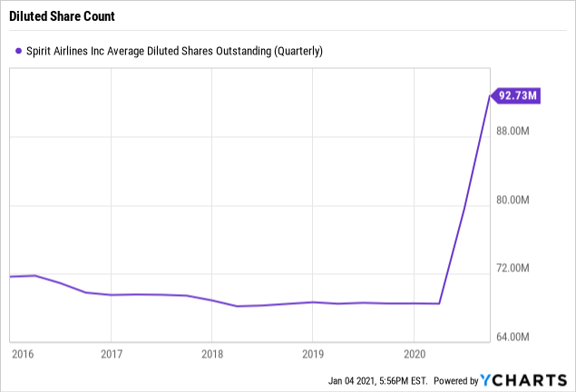Click the 92.73M value flag
The image size is (576, 392).
point(515,96)
